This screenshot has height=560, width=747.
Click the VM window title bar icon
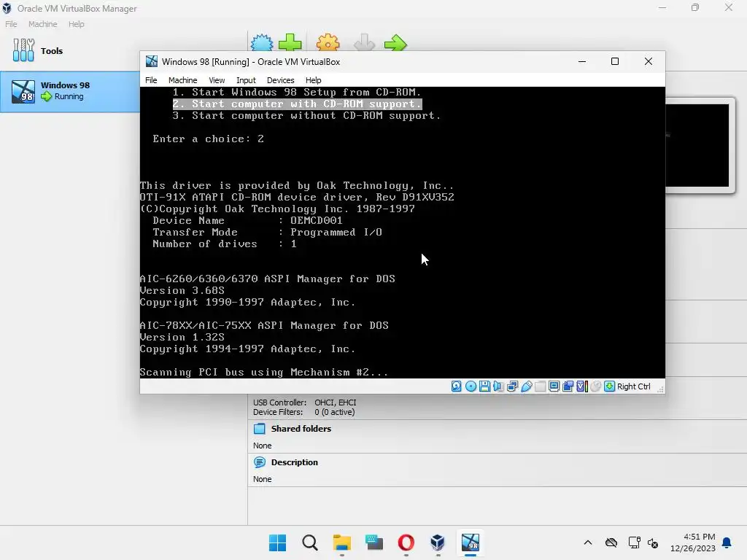coord(152,61)
